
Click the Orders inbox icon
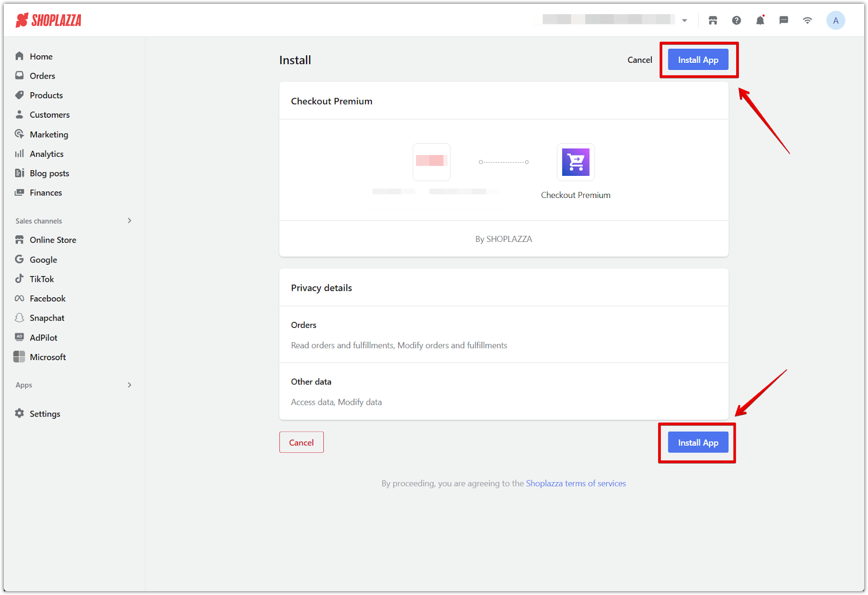tap(20, 75)
